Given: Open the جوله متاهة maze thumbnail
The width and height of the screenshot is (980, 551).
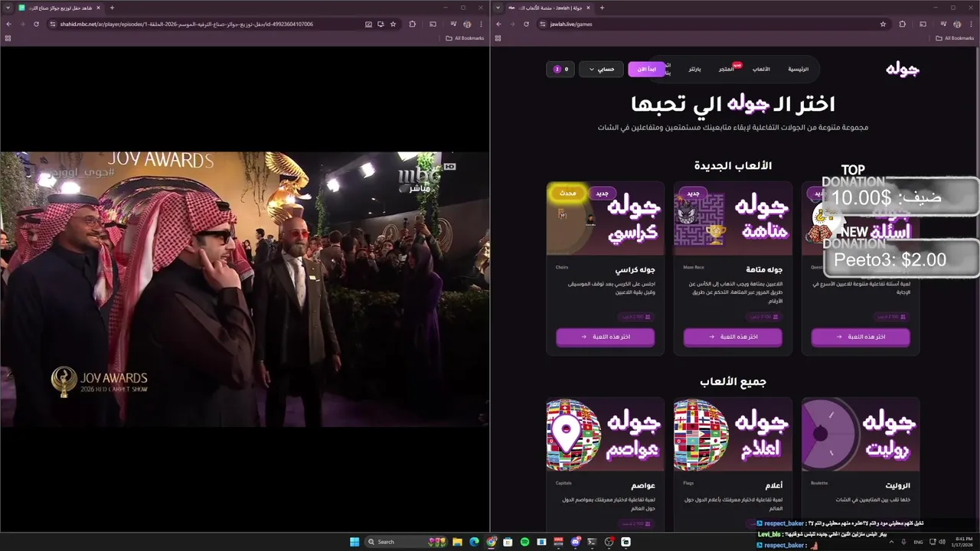Looking at the screenshot, I should [x=733, y=219].
